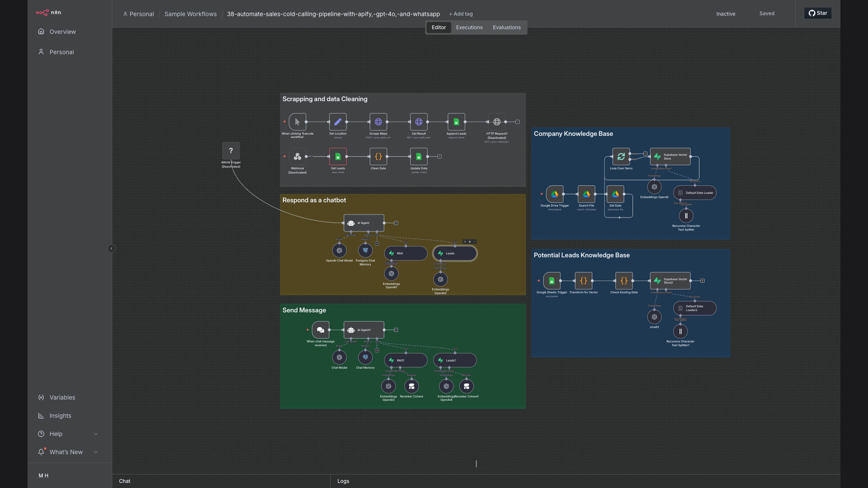Select the HTTP Request1 deactivated node

497,122
